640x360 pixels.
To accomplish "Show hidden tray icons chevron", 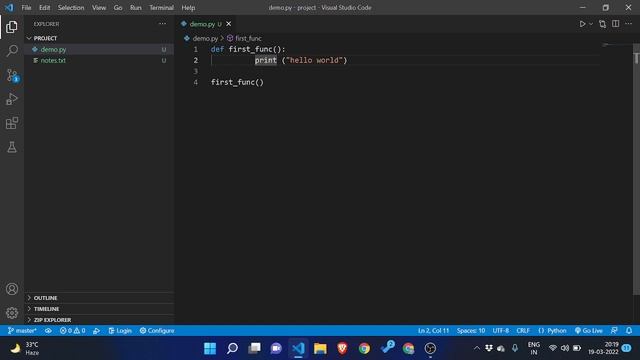I will [476, 349].
